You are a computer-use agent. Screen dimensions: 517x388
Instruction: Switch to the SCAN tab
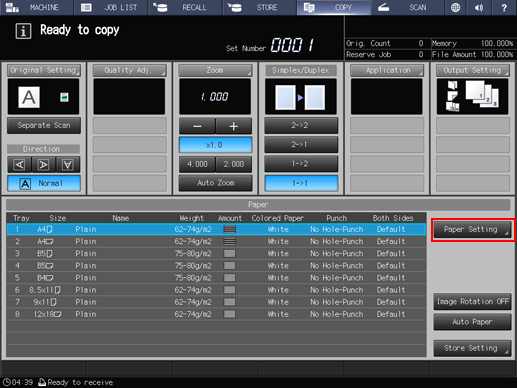407,7
